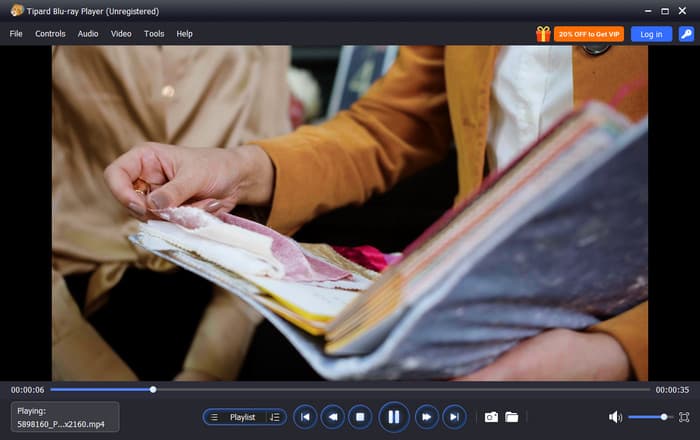Click the total duration 00:00:35

(x=672, y=390)
